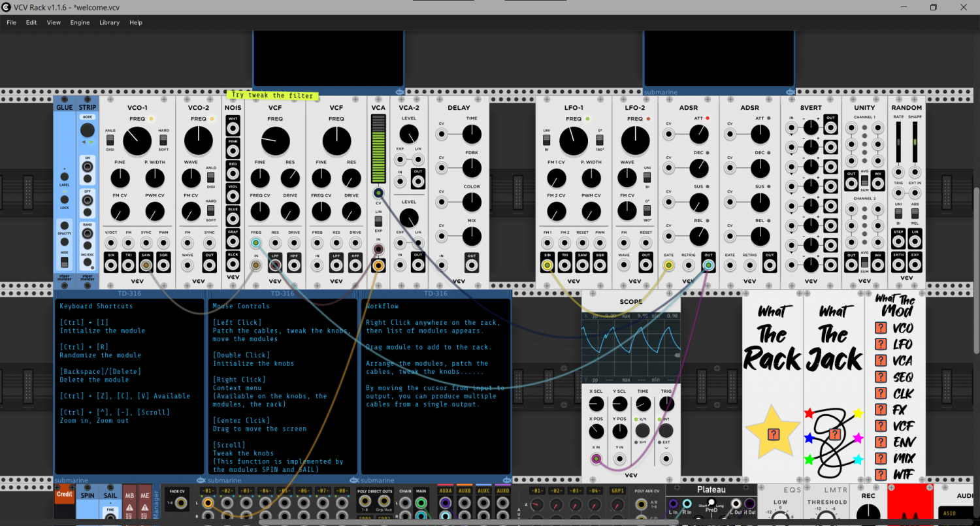Click the DELAY OUT jack
The image size is (980, 526).
471,265
